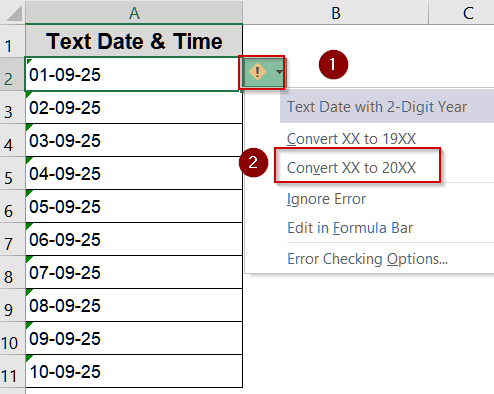Click the Select All corner triangle
The width and height of the screenshot is (494, 394).
(13, 13)
